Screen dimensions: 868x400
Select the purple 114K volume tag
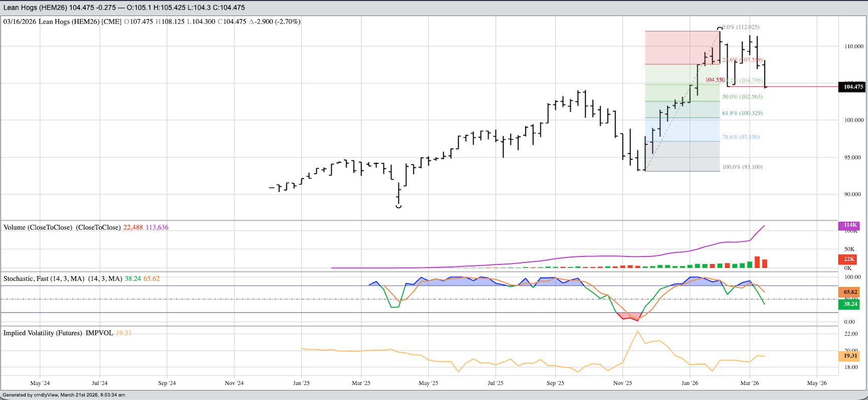(848, 225)
